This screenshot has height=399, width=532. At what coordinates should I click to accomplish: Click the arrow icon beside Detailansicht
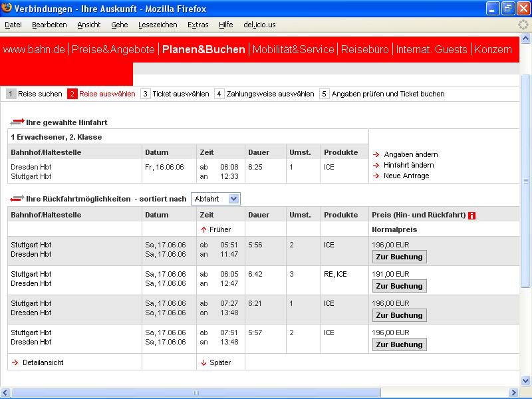pyautogui.click(x=15, y=362)
